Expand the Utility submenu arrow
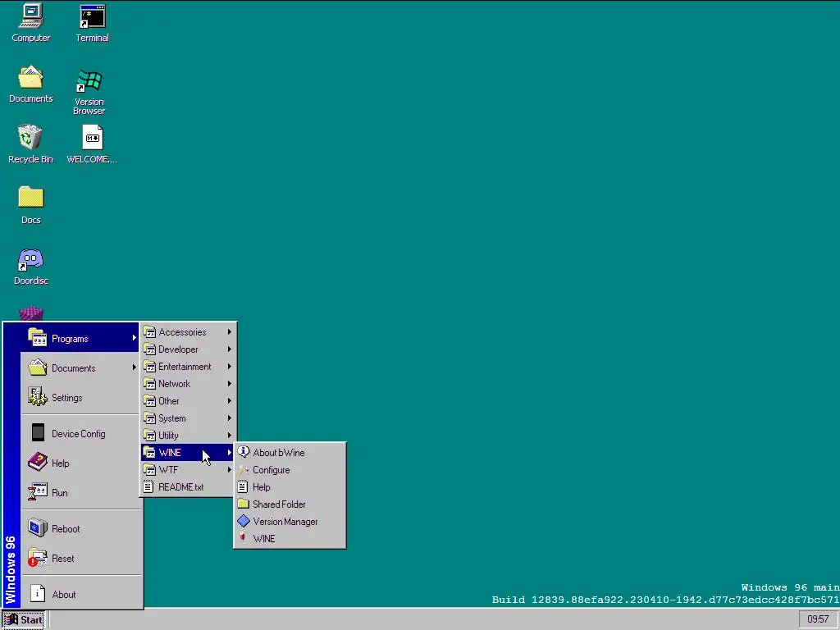The height and width of the screenshot is (630, 840). coord(230,435)
